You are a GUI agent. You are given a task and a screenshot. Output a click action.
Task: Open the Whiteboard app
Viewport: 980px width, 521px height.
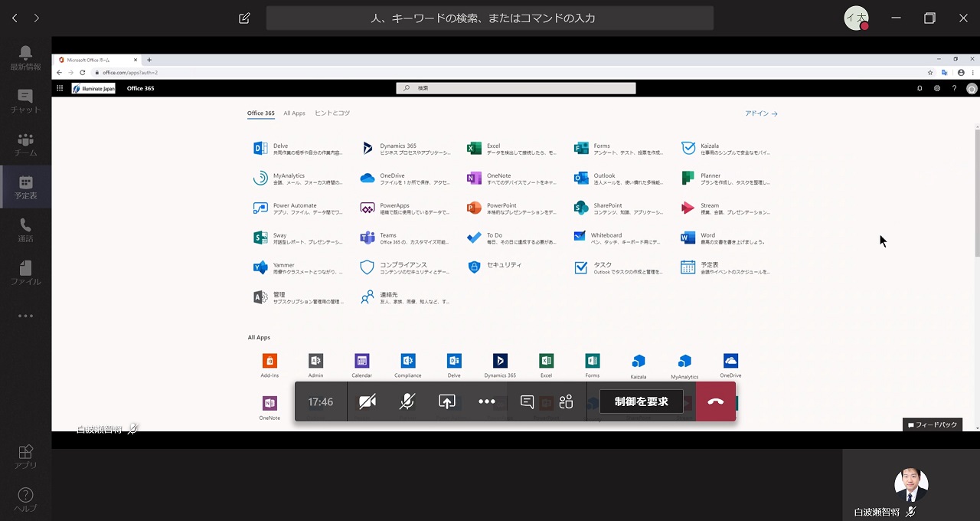(x=619, y=238)
